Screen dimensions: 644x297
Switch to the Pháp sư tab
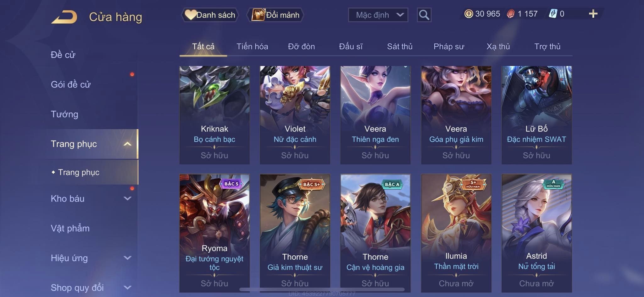[449, 46]
